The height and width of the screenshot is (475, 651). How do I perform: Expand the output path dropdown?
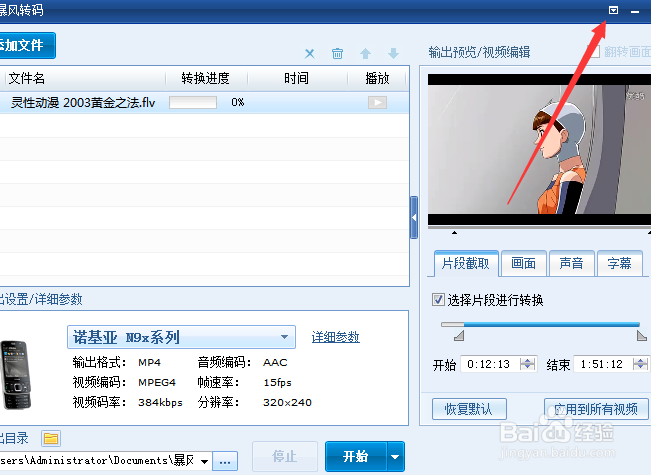tap(204, 461)
